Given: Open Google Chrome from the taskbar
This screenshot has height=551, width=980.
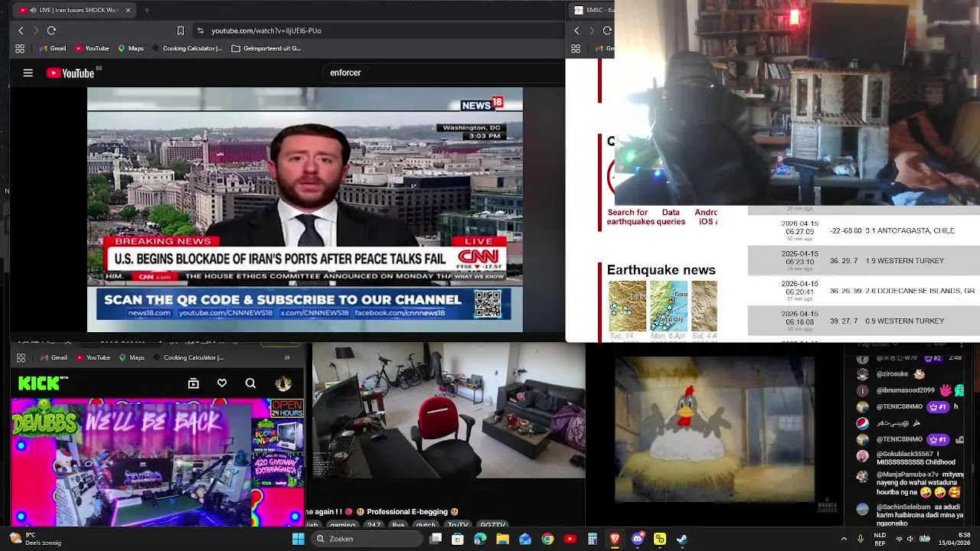Looking at the screenshot, I should [x=547, y=539].
